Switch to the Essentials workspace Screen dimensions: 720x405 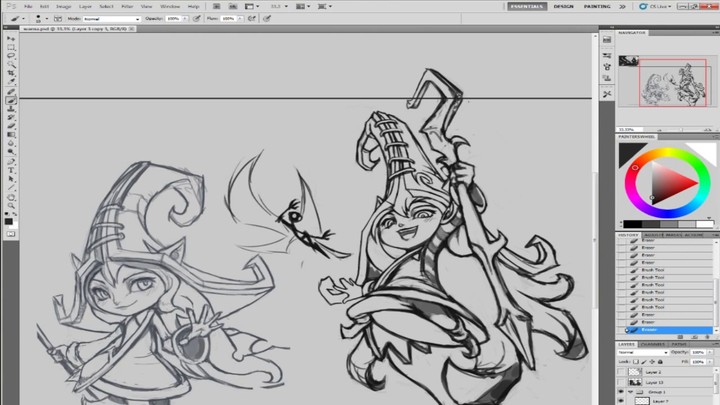point(527,6)
